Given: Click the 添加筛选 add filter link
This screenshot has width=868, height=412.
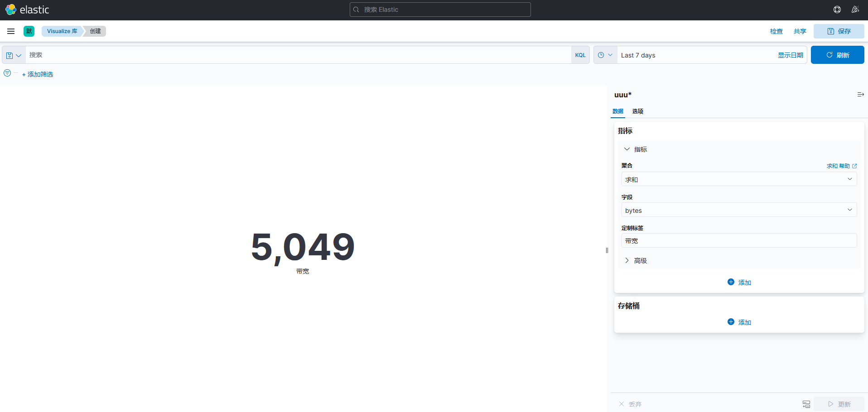Looking at the screenshot, I should 38,74.
